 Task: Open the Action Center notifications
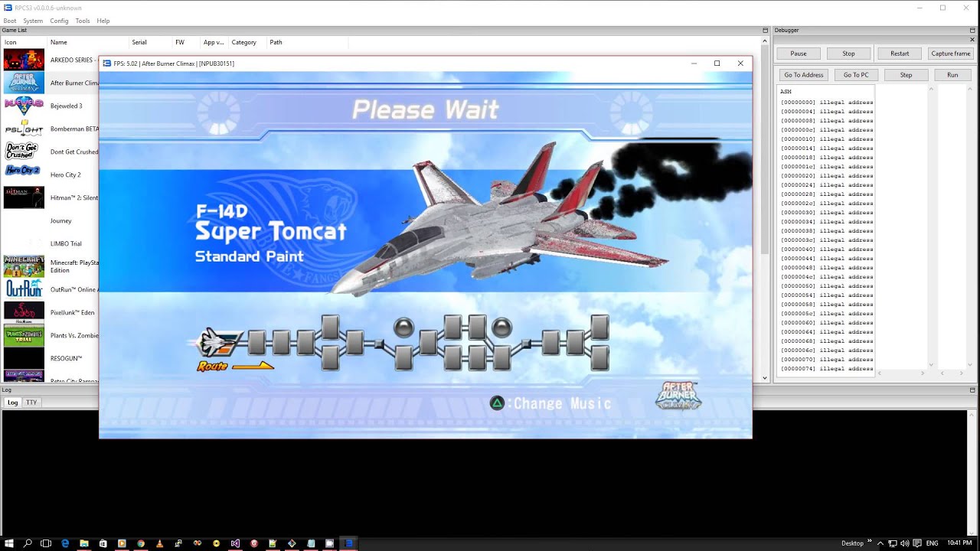click(x=916, y=543)
